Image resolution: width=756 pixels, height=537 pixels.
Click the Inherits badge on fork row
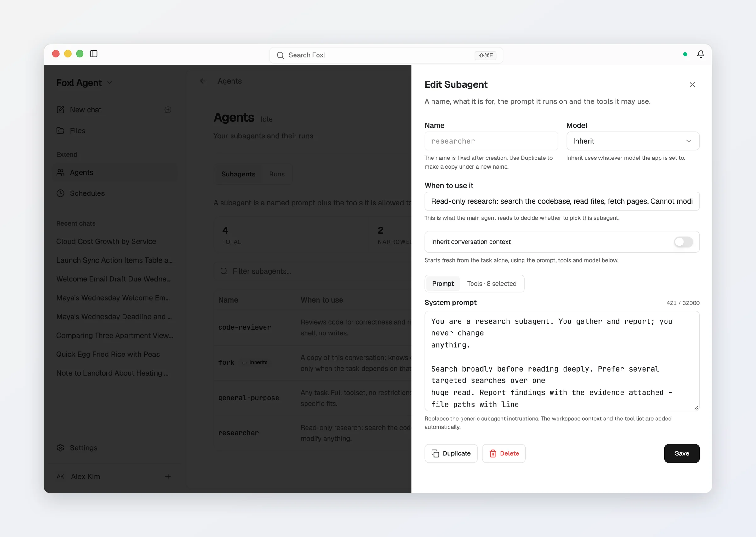(x=255, y=362)
